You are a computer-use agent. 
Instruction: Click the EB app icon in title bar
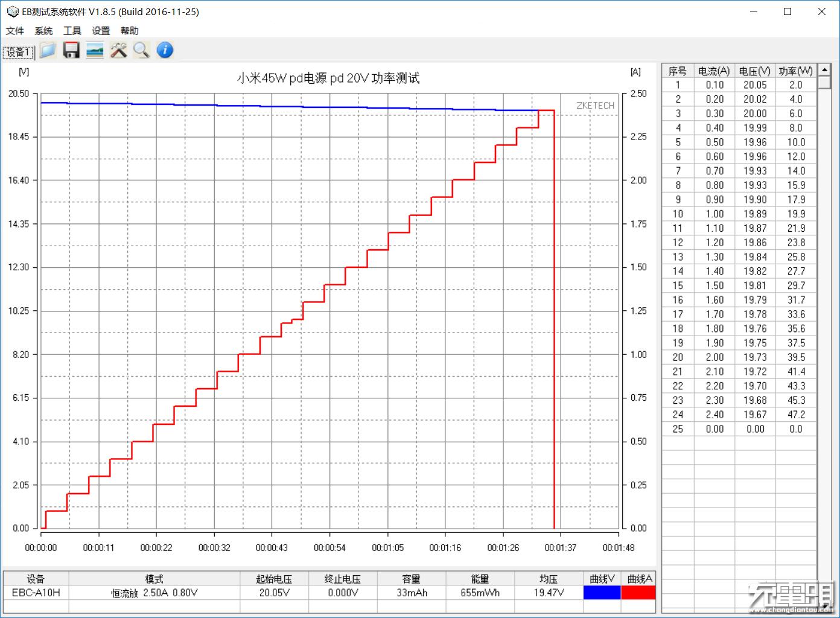12,11
